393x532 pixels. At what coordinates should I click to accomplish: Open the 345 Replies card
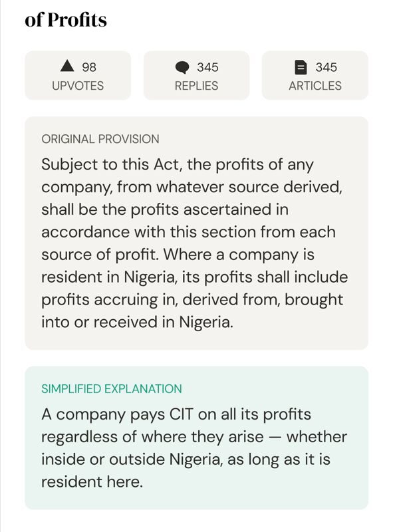pos(197,75)
